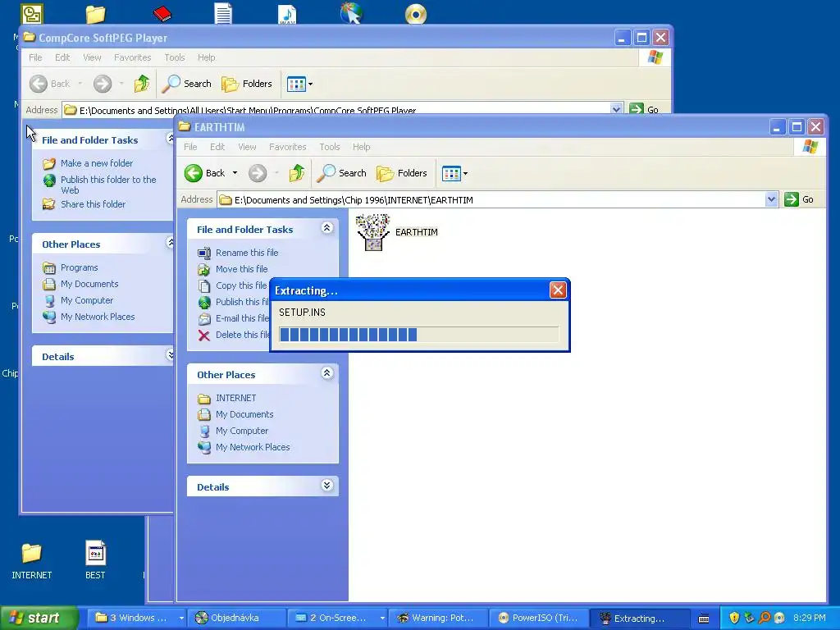840x630 pixels.
Task: Open File menu in EARTHTIM window
Action: pyautogui.click(x=190, y=147)
